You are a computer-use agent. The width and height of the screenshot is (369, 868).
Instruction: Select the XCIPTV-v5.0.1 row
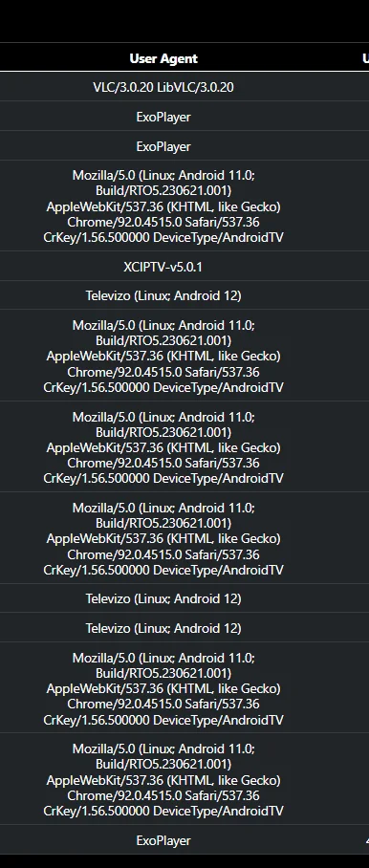[163, 267]
